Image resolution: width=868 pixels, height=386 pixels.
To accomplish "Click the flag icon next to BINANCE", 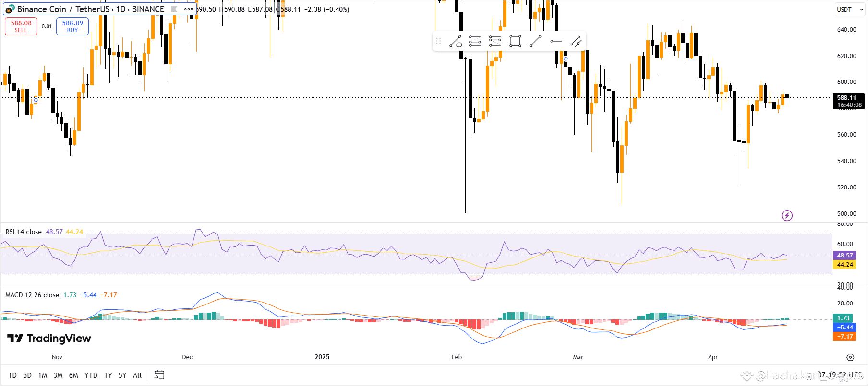I will click(x=174, y=9).
